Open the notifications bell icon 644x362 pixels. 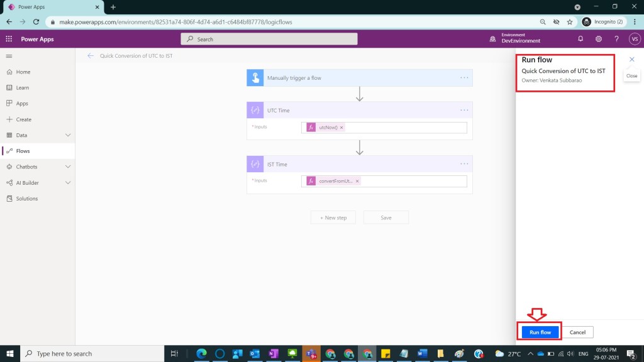(x=580, y=39)
